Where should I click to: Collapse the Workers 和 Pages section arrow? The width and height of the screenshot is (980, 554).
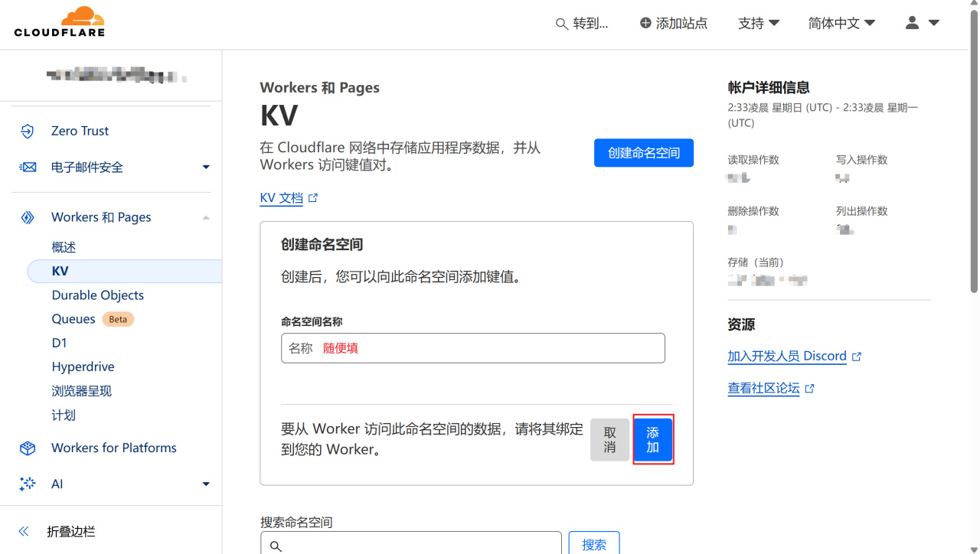tap(206, 217)
